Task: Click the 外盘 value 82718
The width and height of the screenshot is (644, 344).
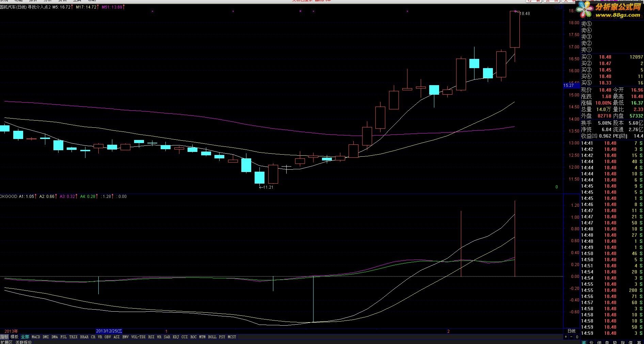Action: click(605, 116)
